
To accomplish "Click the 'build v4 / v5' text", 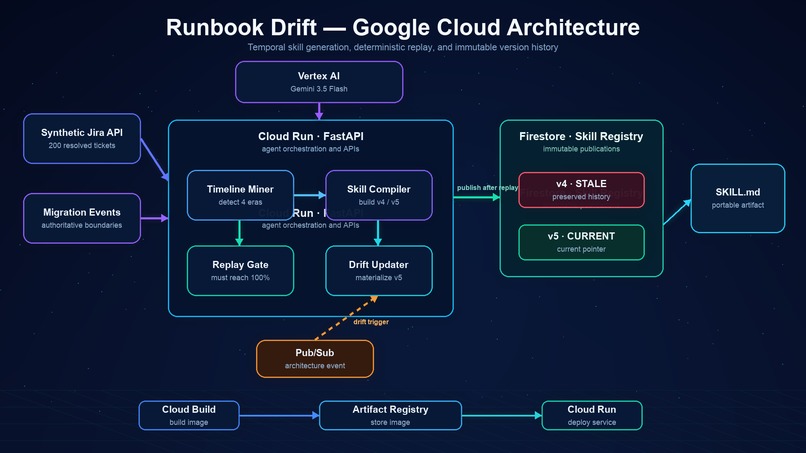I will [379, 202].
